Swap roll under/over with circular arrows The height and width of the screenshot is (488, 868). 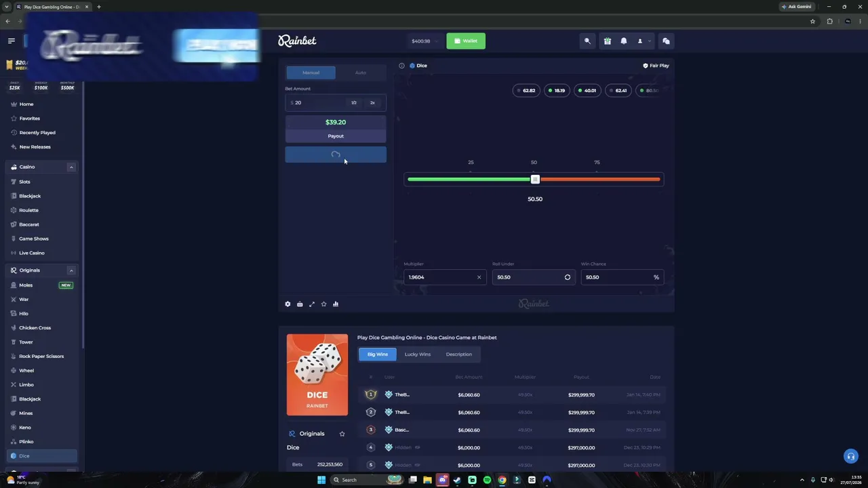pyautogui.click(x=568, y=277)
